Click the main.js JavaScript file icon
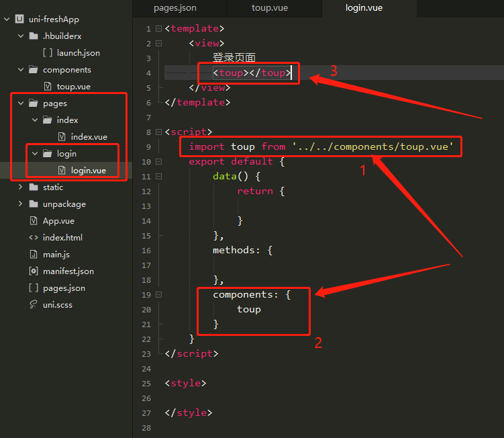This screenshot has height=438, width=504. 34,254
